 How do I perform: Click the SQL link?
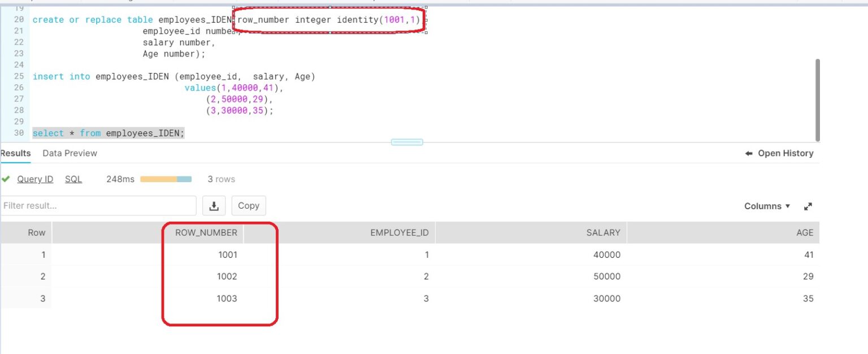click(x=73, y=179)
